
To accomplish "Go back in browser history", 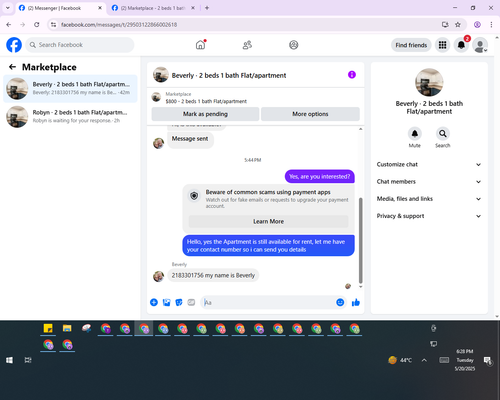I will [9, 25].
